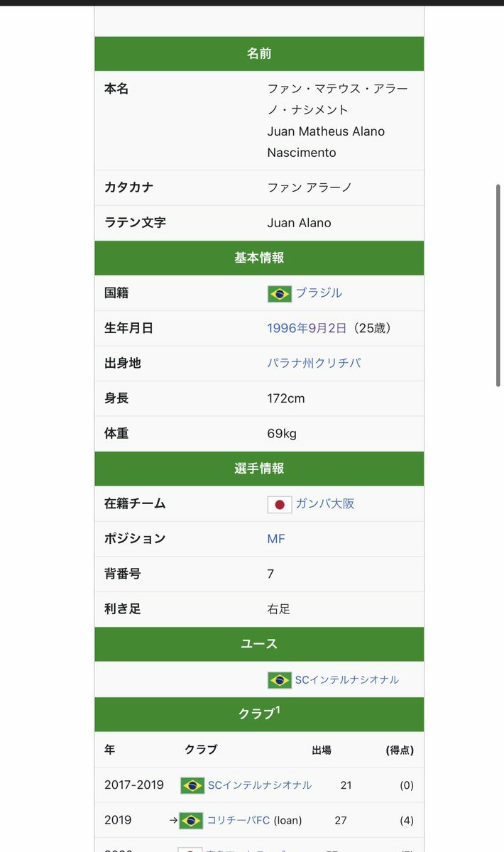
Task: Open the コリチーバFC club link
Action: [239, 820]
